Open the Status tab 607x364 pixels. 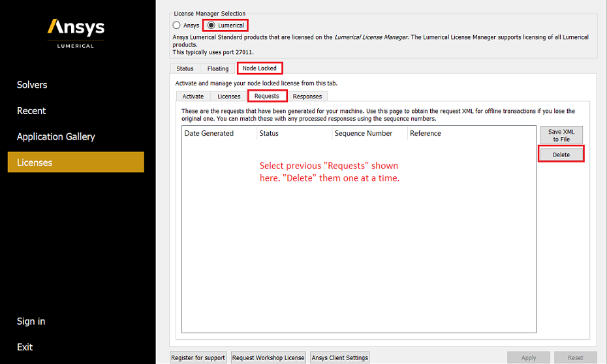[185, 68]
